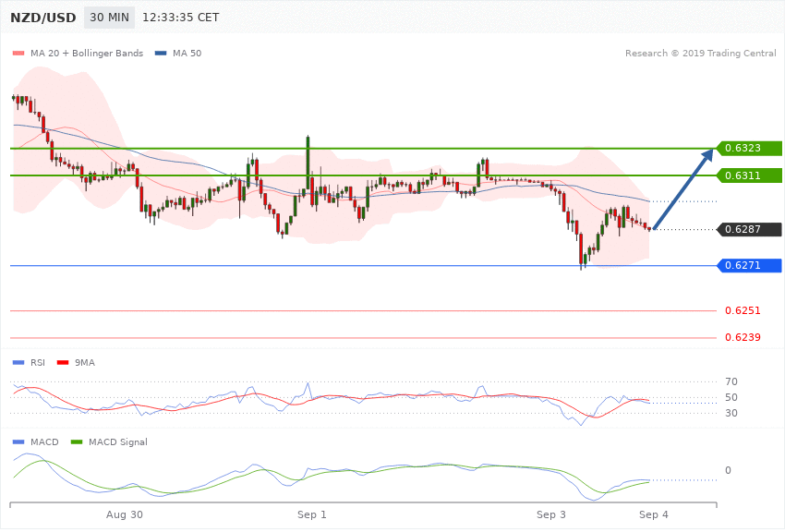This screenshot has width=785, height=532.
Task: Click the 0.6311 resistance price tag
Action: (749, 175)
